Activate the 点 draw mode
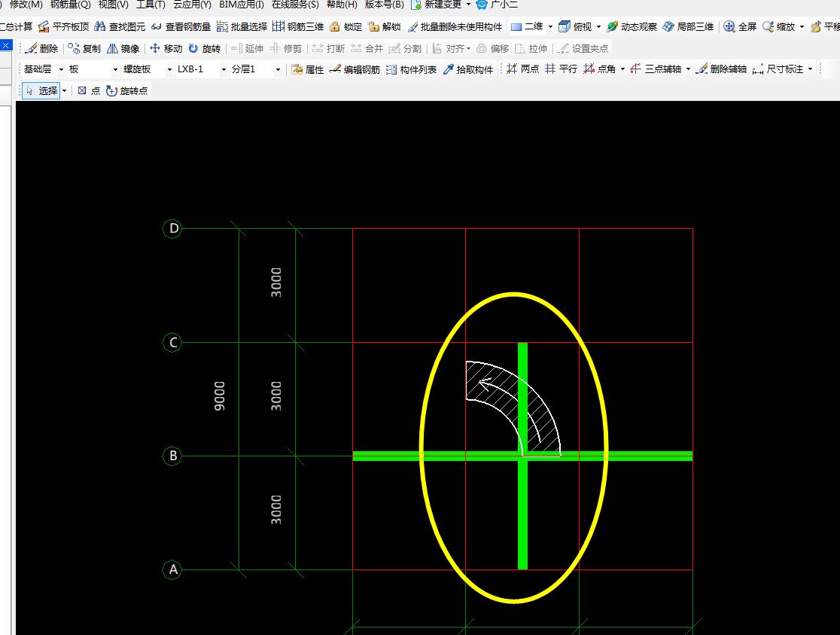 tap(89, 90)
